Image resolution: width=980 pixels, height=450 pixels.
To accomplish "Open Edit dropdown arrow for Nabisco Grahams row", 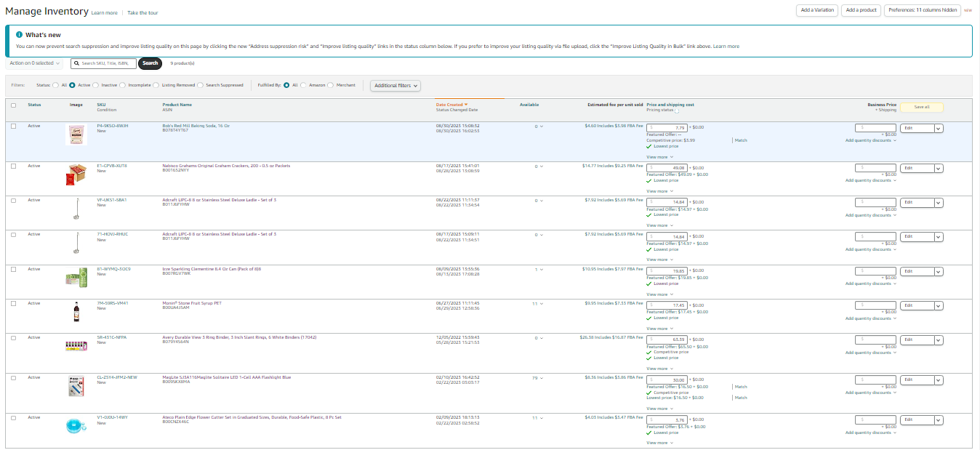I will (x=939, y=168).
